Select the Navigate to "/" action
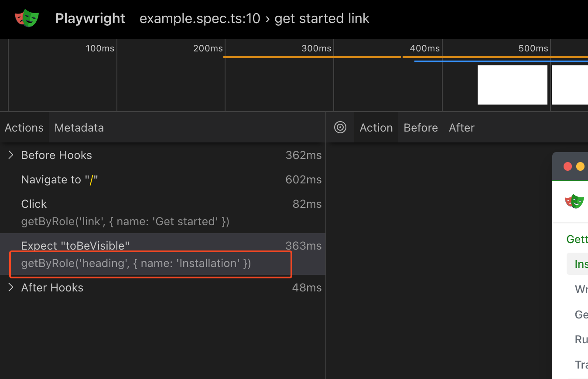 point(163,179)
